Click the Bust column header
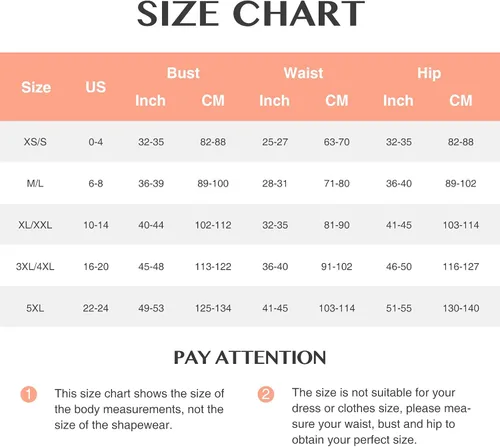This screenshot has width=500, height=447. tap(183, 73)
